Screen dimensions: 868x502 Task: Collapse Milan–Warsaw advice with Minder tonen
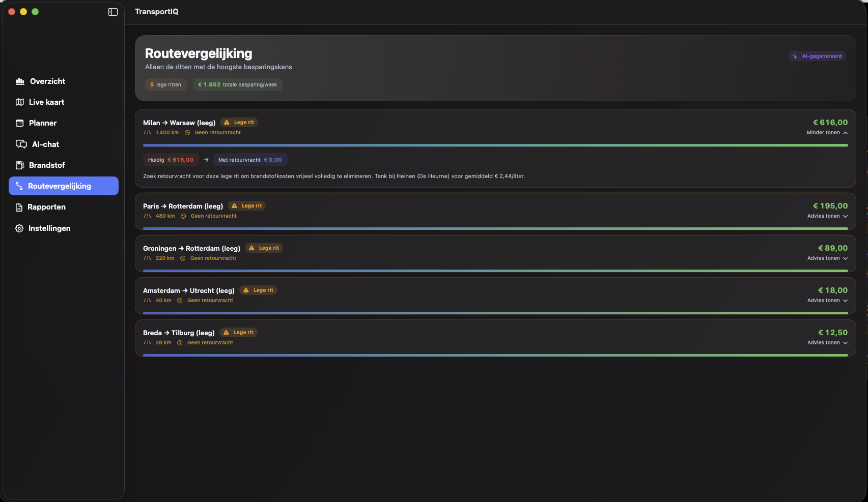click(x=827, y=133)
